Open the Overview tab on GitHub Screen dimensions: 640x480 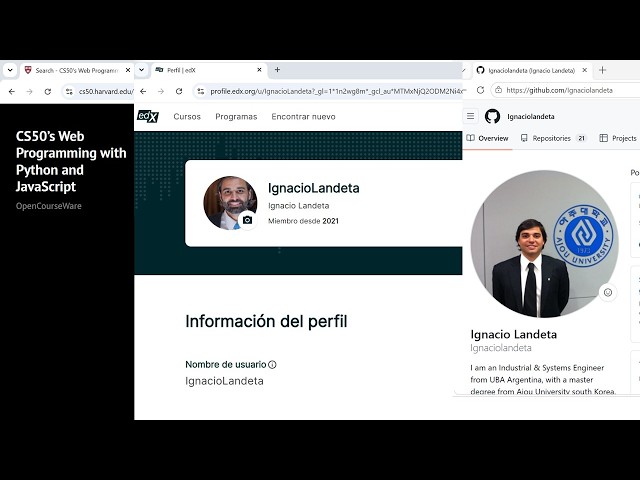coord(487,138)
